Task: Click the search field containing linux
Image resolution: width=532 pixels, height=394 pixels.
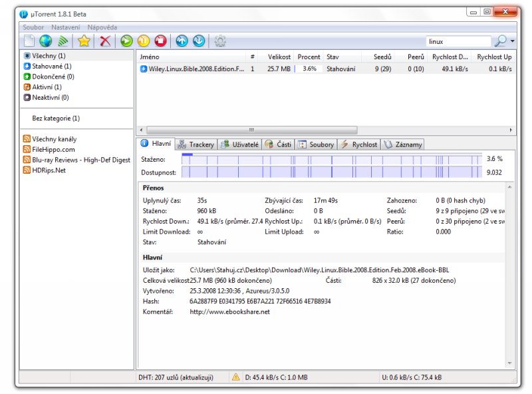Action: (x=458, y=41)
